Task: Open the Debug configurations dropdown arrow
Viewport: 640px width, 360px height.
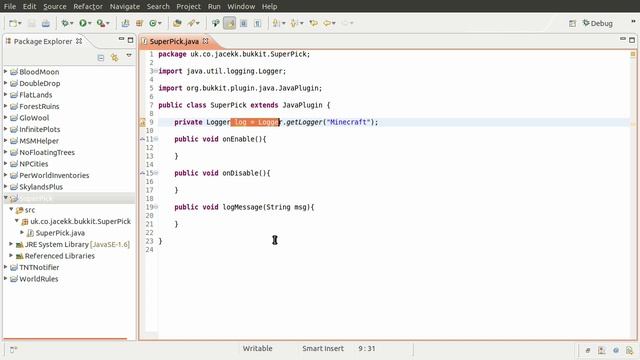Action: [x=71, y=23]
